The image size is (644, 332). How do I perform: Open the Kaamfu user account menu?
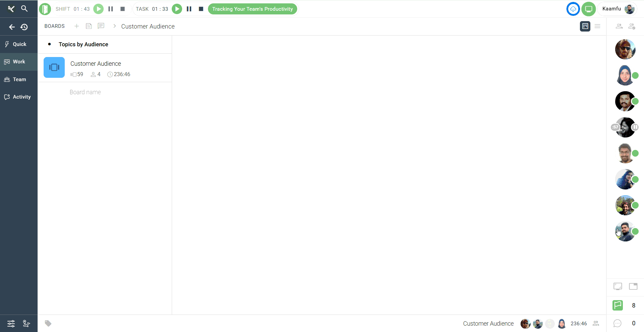tap(617, 9)
